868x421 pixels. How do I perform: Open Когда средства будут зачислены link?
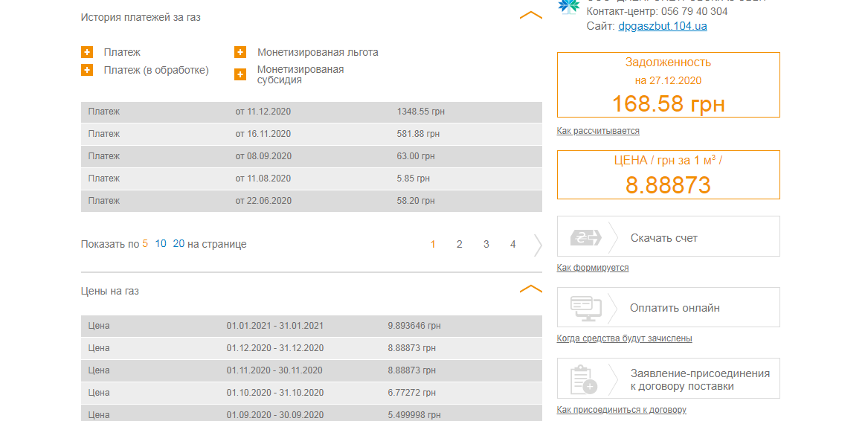click(x=625, y=338)
